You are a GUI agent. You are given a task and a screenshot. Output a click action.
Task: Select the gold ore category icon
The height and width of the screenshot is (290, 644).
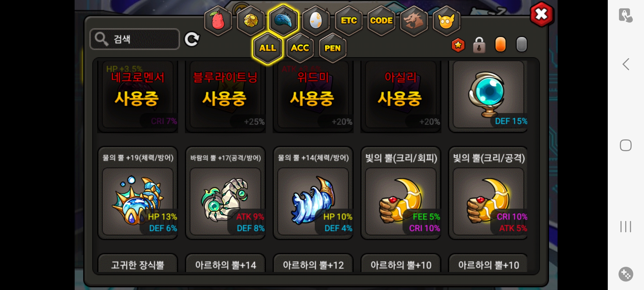pyautogui.click(x=251, y=21)
